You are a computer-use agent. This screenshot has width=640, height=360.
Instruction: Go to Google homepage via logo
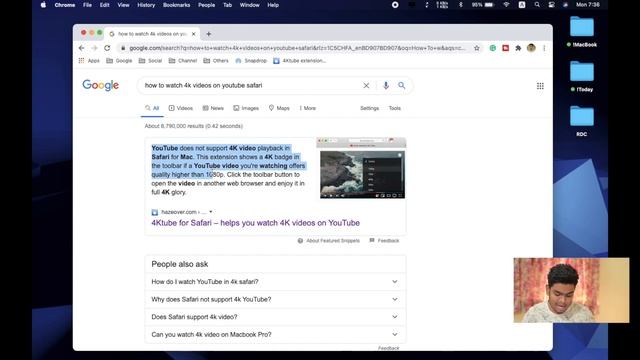(100, 85)
